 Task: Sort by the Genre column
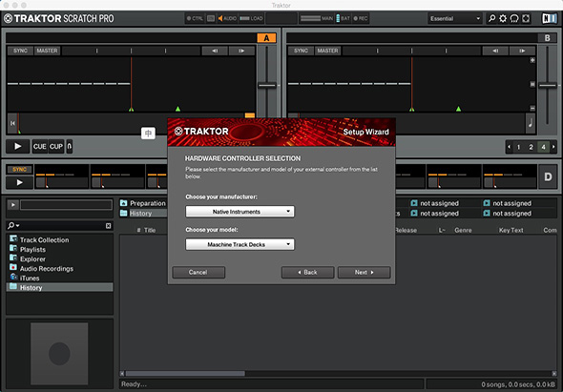(463, 230)
